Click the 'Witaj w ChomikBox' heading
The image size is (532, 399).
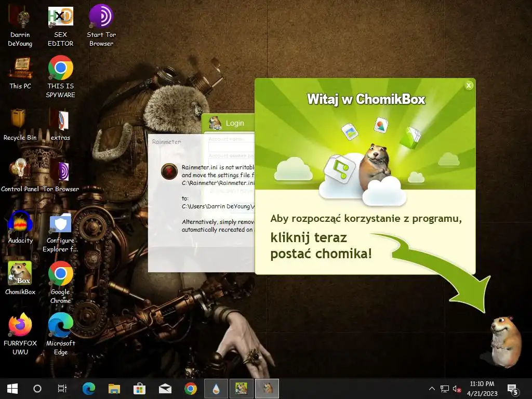click(366, 99)
